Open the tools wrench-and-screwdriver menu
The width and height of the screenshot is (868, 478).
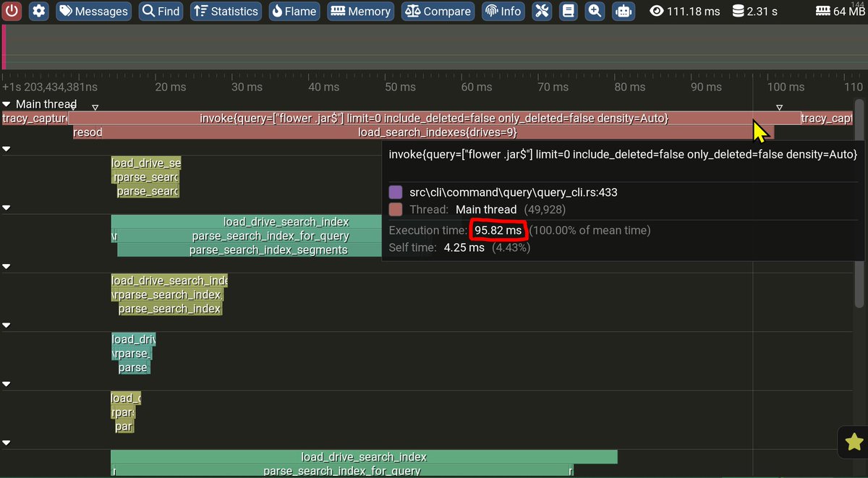coord(542,11)
